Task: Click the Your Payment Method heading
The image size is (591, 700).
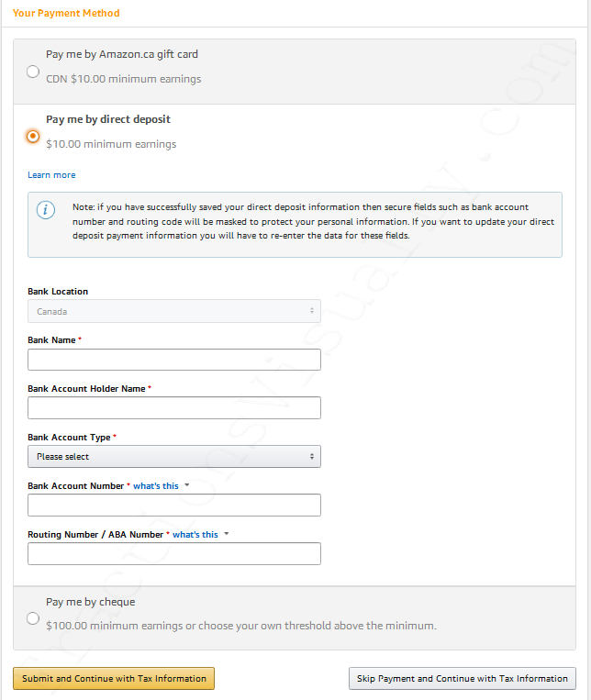Action: (x=66, y=13)
